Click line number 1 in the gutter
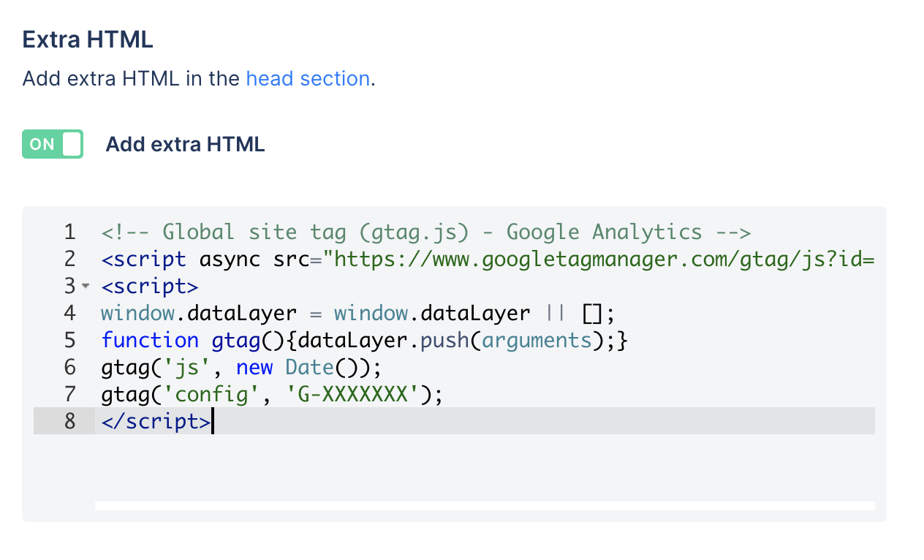Screen dimensions: 924x560 tap(69, 232)
